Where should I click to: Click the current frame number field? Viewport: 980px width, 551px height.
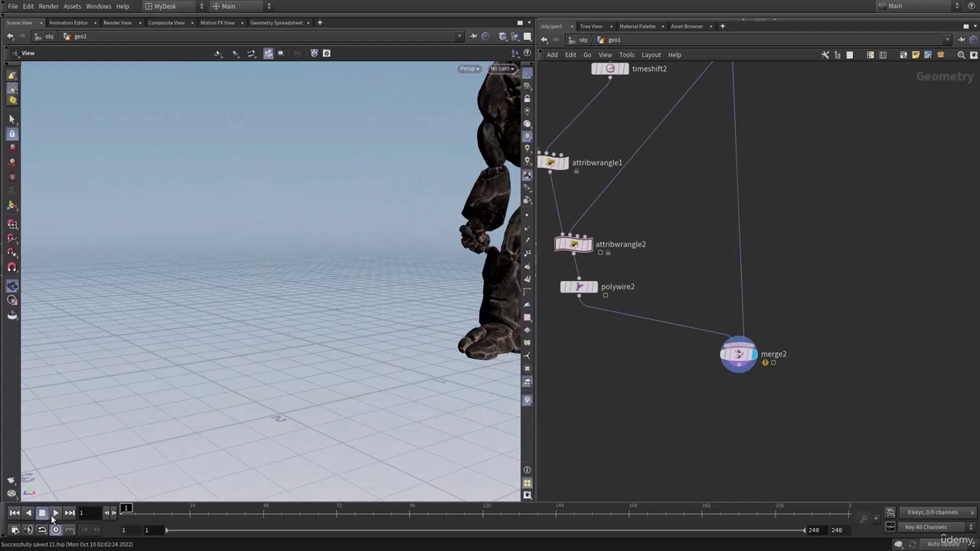90,513
